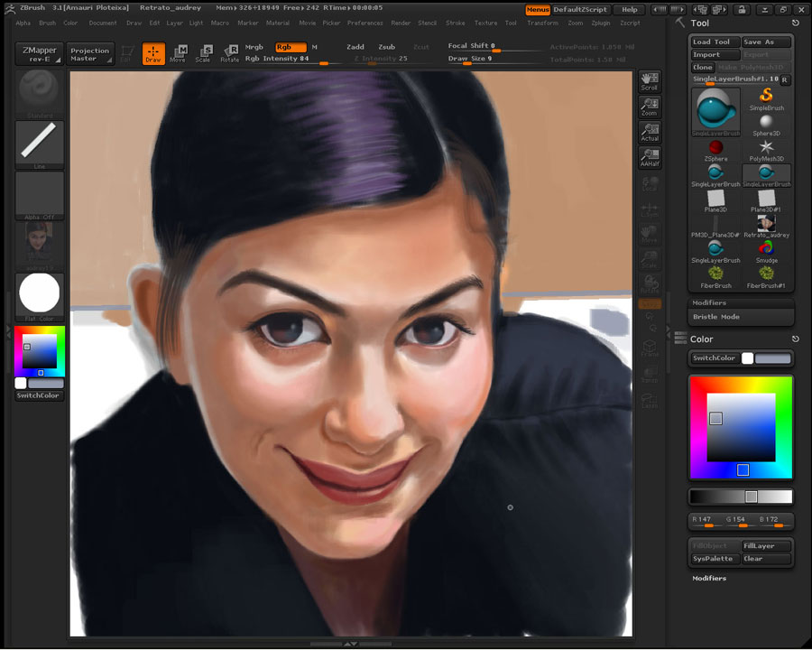Click the bottom tray divider arrows

pyautogui.click(x=351, y=644)
